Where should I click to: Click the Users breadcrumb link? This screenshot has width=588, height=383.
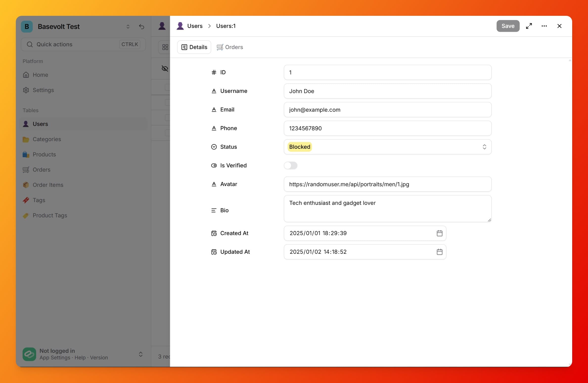195,26
